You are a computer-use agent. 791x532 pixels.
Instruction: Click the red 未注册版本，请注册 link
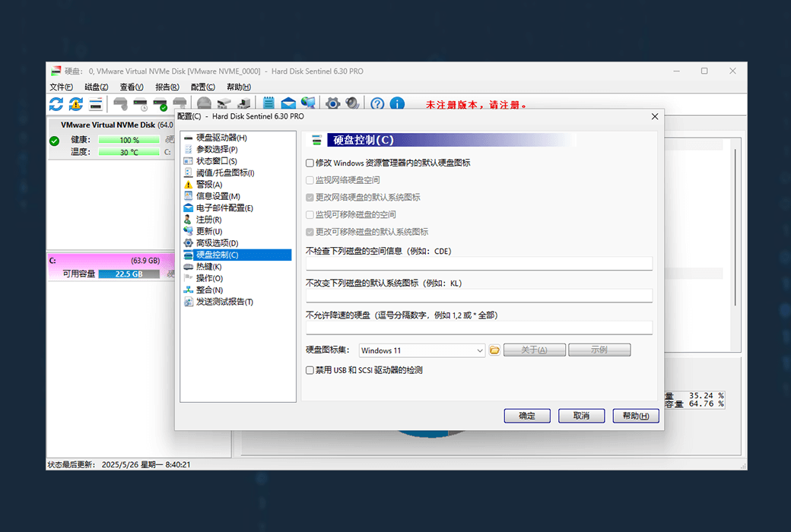pos(475,105)
